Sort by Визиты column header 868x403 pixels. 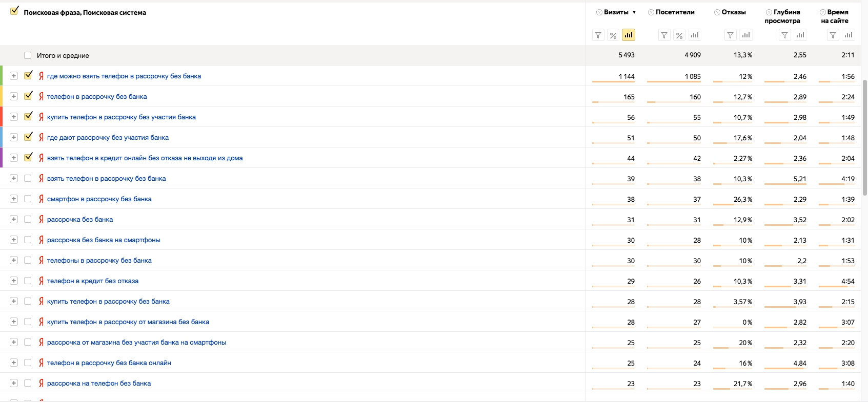[x=616, y=12]
